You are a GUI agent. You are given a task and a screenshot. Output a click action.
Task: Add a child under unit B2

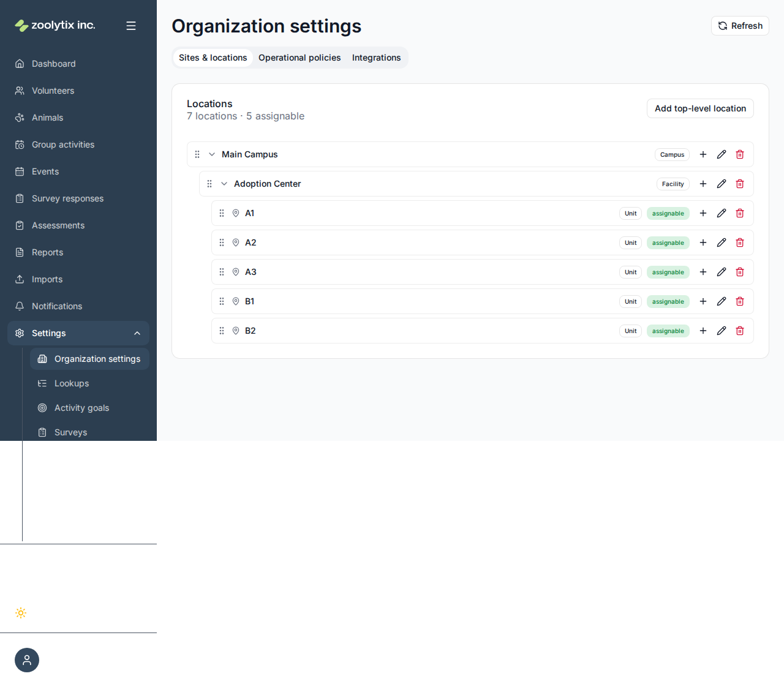(x=703, y=331)
